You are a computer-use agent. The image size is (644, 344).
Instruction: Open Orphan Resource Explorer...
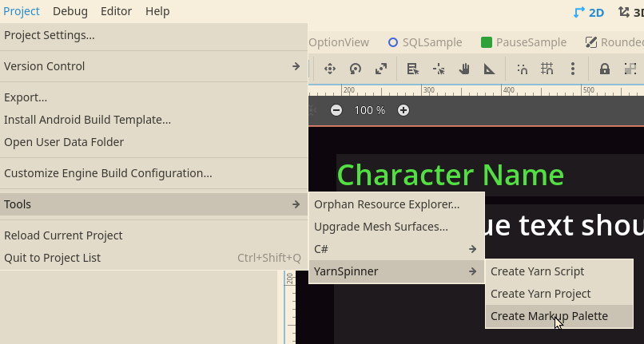[397, 204]
